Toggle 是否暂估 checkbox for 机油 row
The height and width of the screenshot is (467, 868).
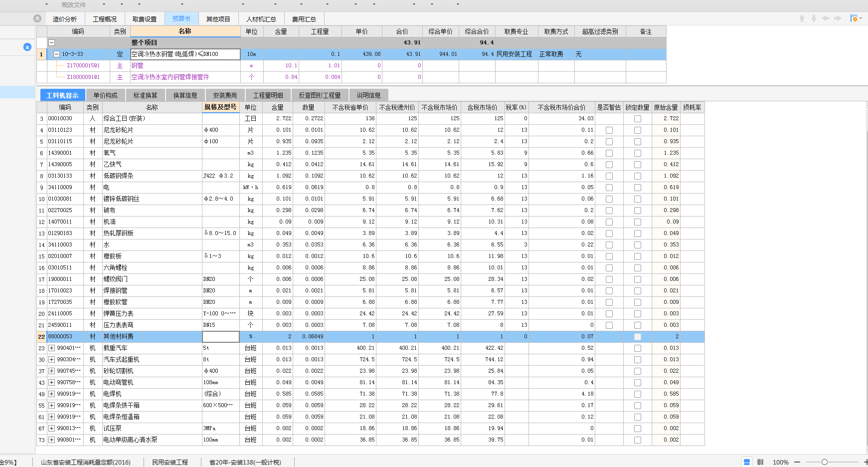click(x=609, y=222)
